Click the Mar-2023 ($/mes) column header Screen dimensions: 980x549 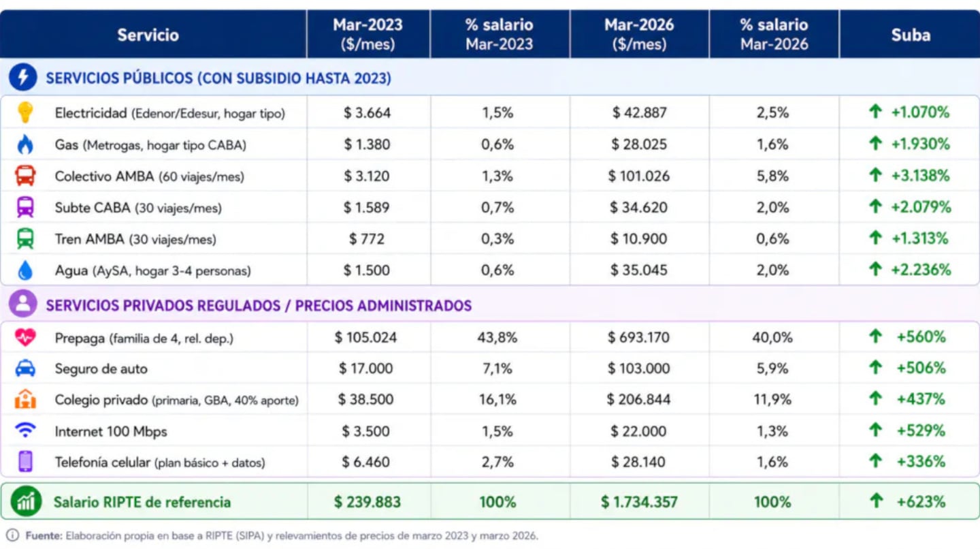pos(367,35)
